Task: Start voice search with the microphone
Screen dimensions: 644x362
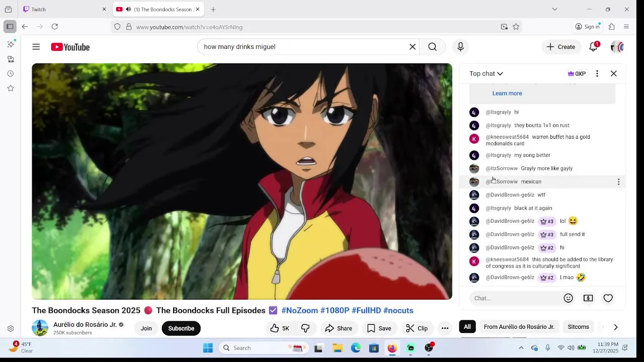Action: 460,47
